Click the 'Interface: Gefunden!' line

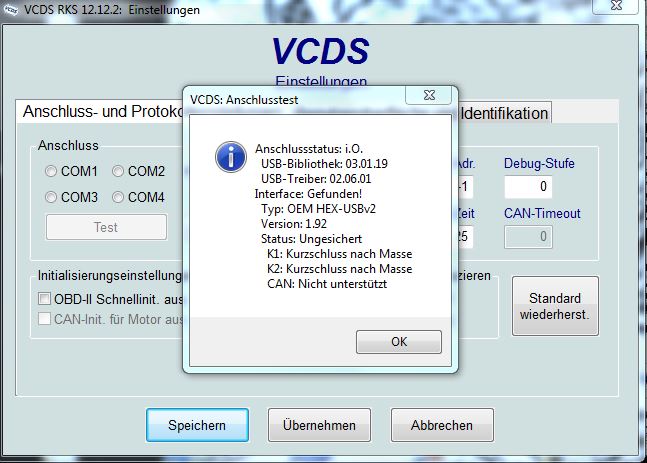308,194
